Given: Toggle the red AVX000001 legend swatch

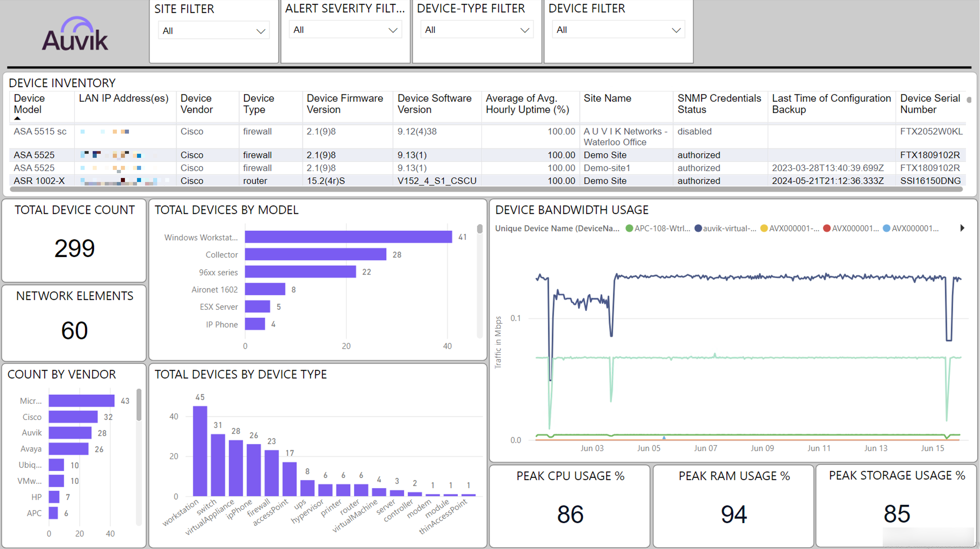Looking at the screenshot, I should [827, 229].
